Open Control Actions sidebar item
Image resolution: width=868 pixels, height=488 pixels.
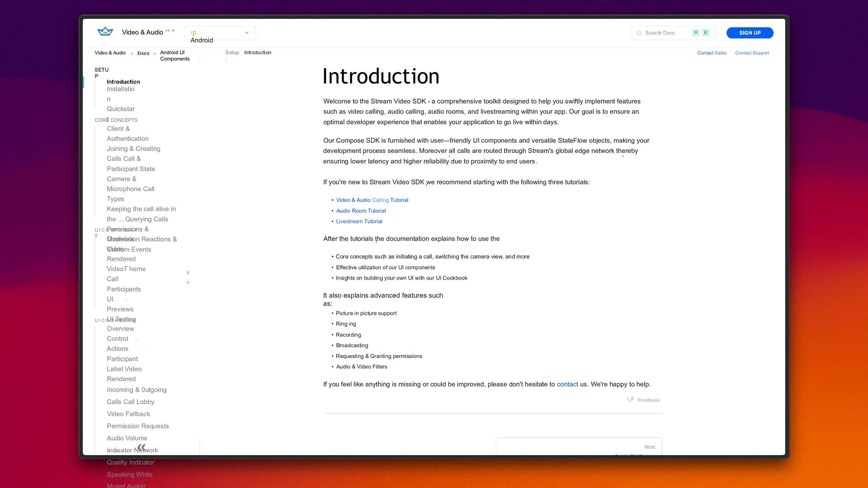coord(118,344)
